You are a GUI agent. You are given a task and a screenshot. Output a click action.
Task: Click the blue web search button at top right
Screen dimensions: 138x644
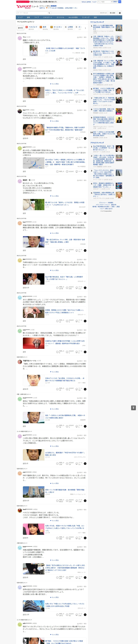click(120, 2)
